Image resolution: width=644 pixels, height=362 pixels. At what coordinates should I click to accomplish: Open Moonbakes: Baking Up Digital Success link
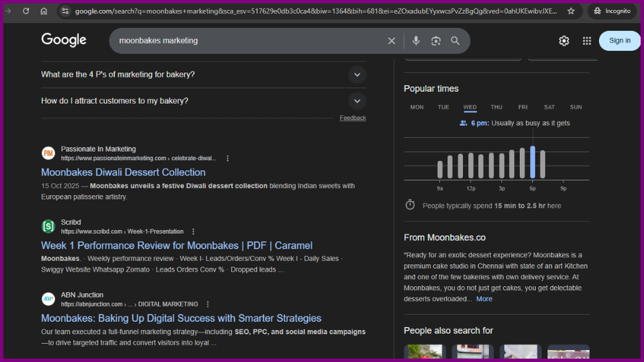(181, 318)
